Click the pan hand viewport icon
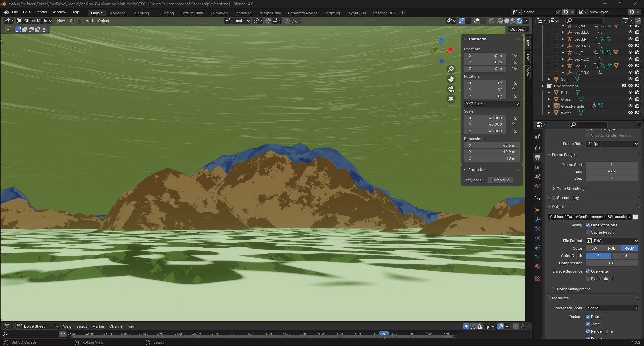This screenshot has height=346, width=644. [451, 79]
